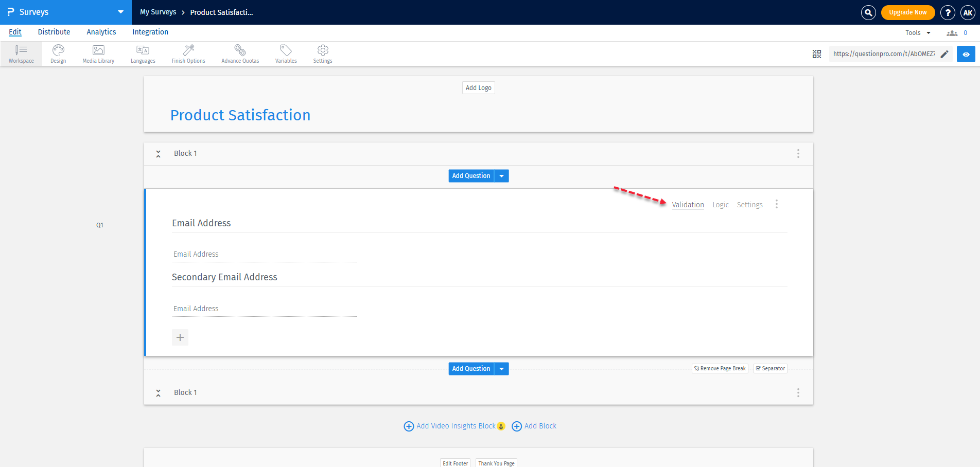The image size is (980, 467).
Task: Preview survey using the eye button
Action: tap(966, 54)
